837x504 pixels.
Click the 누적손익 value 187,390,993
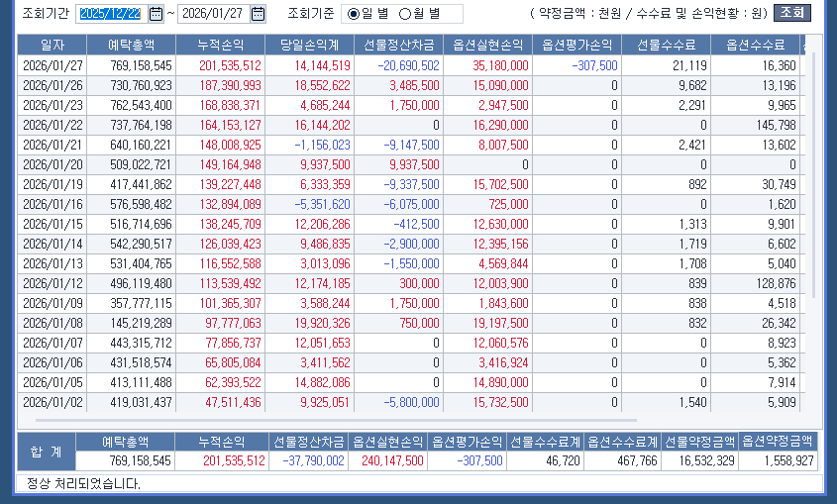pos(230,85)
